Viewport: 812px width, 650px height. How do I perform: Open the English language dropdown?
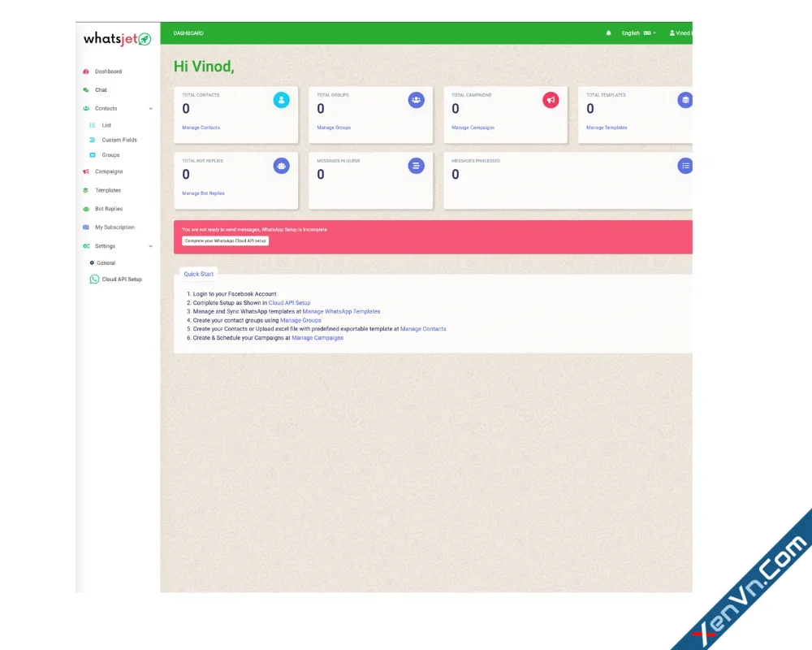(x=639, y=32)
